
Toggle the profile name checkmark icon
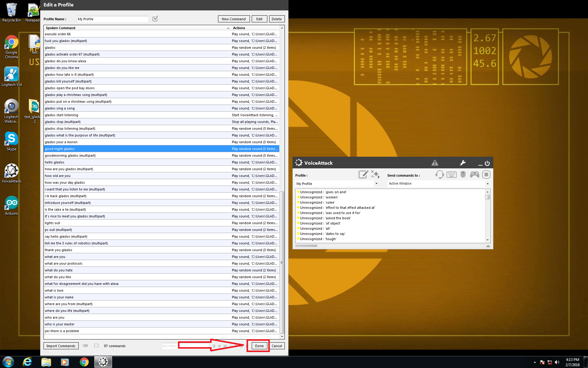tap(155, 18)
